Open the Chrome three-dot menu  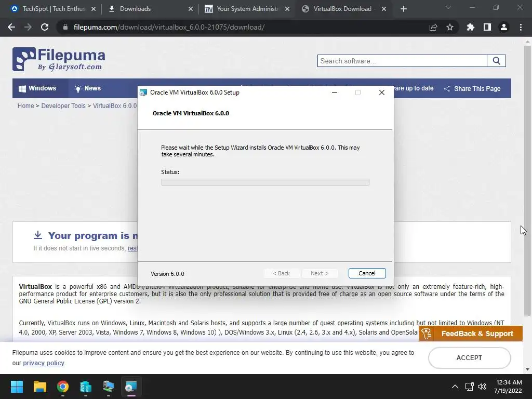pos(521,27)
